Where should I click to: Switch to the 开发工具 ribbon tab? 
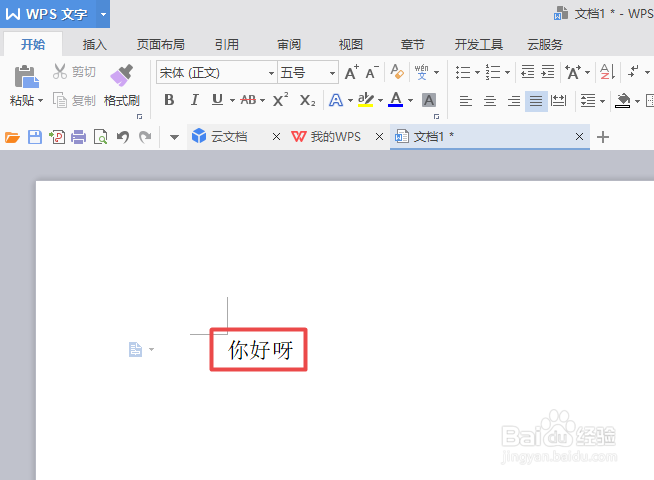478,44
